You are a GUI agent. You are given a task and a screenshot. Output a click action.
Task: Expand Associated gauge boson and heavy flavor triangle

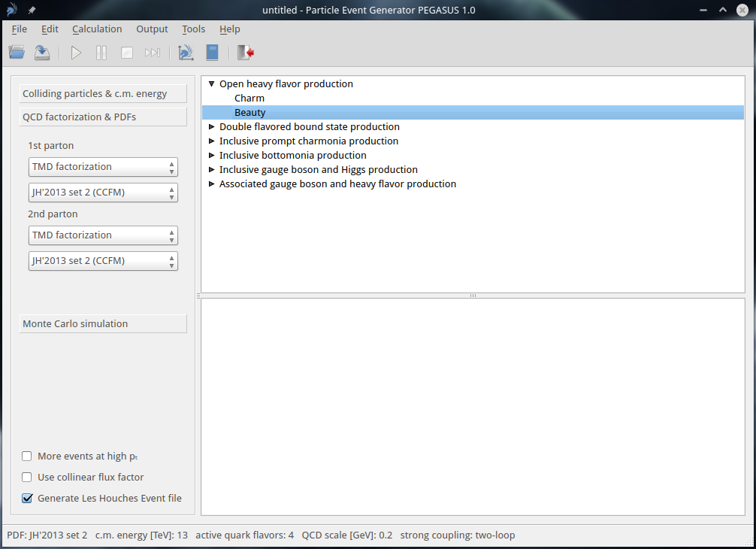[x=211, y=184]
